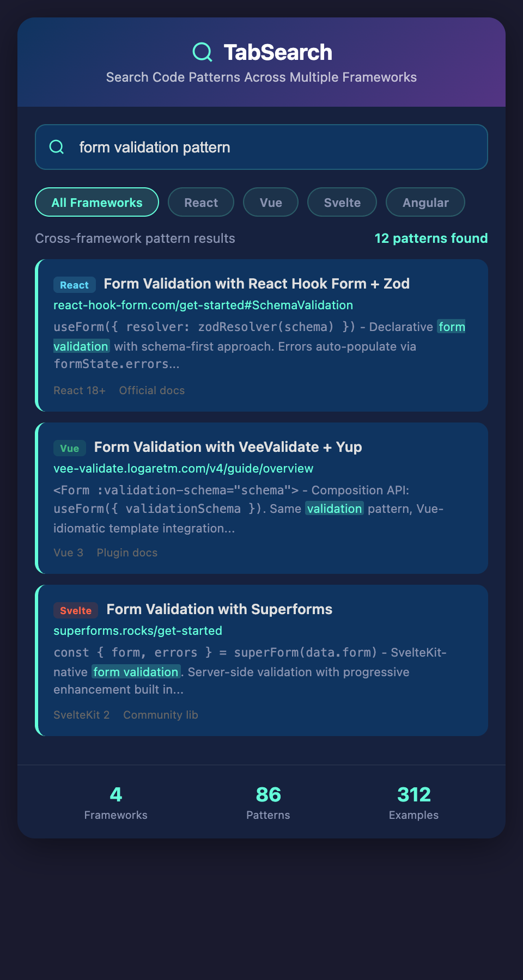The width and height of the screenshot is (523, 980).
Task: Select the React badge on the first result
Action: [74, 285]
